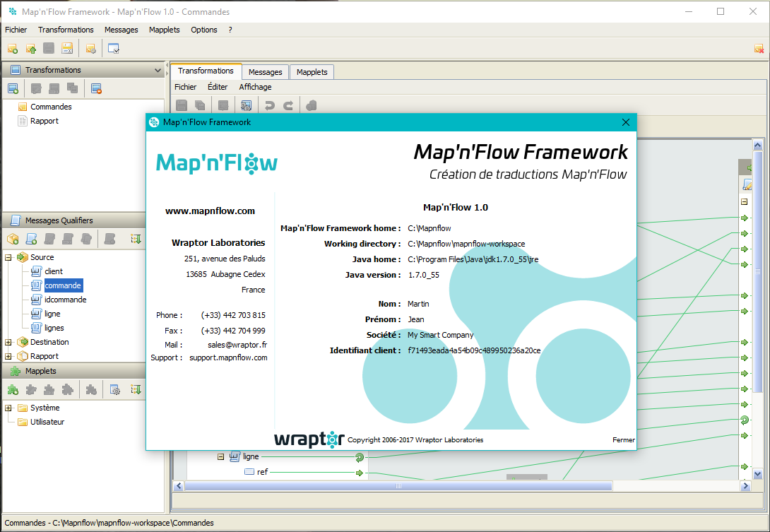Expand the Système folder in Mapplets
Screen dimensions: 770x532
(x=8, y=408)
